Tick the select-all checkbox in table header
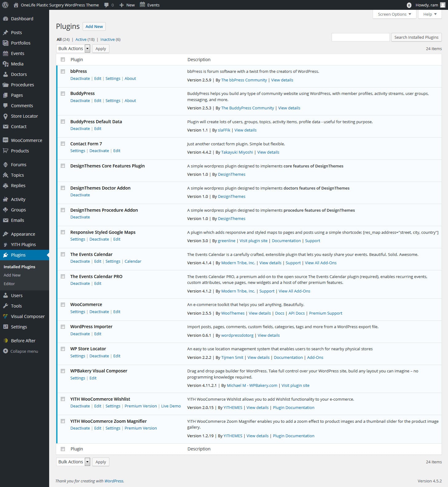 (63, 60)
